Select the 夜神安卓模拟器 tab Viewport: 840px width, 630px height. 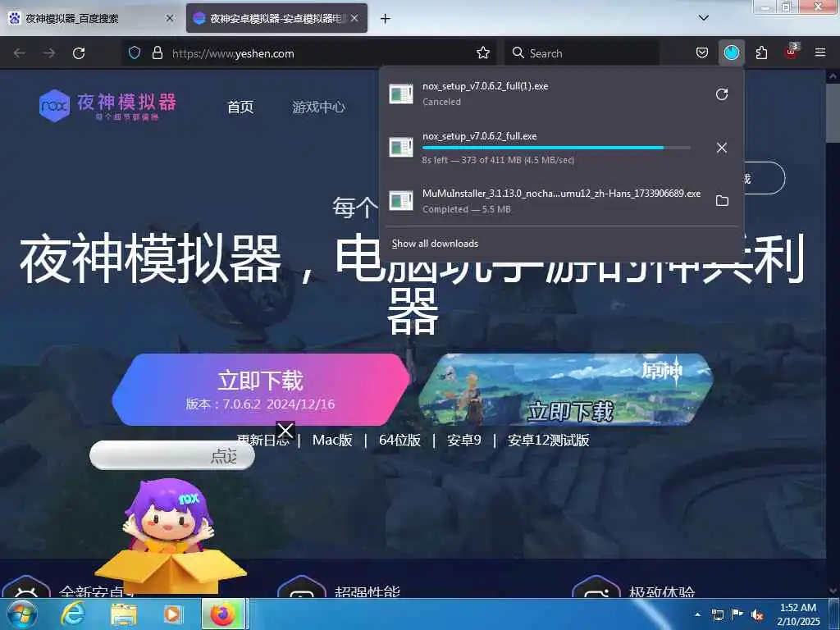pyautogui.click(x=276, y=18)
